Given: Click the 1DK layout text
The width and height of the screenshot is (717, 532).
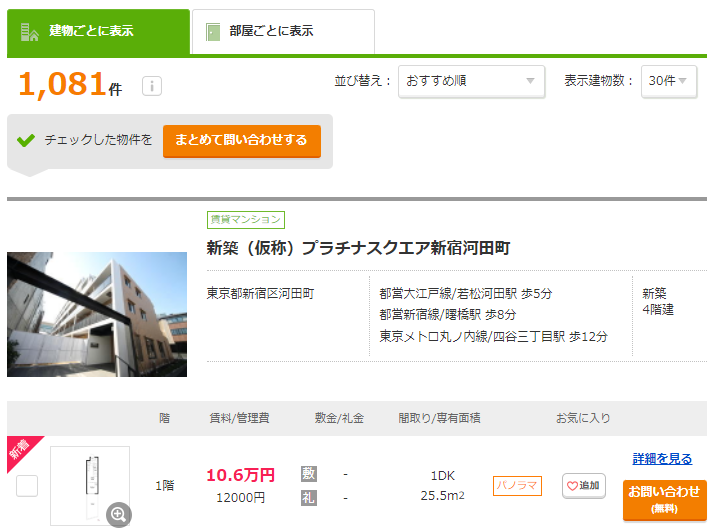Looking at the screenshot, I should pos(443,476).
